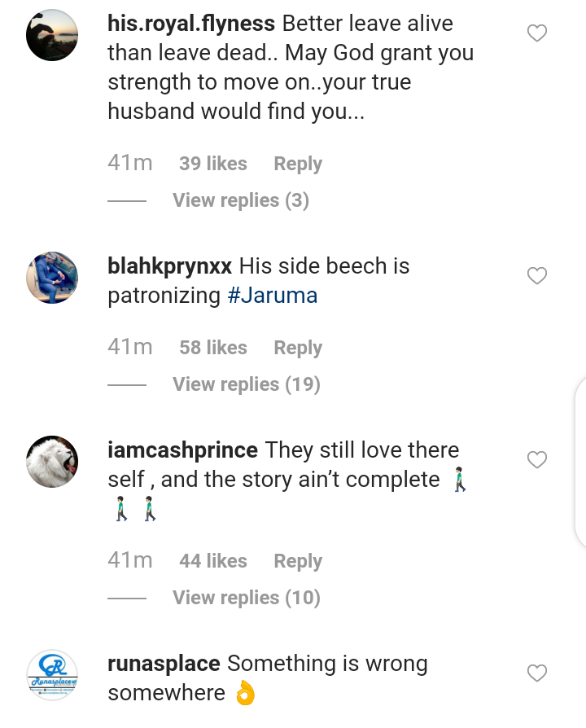This screenshot has width=586, height=728.
Task: Expand View replies (10)
Action: coord(246,598)
